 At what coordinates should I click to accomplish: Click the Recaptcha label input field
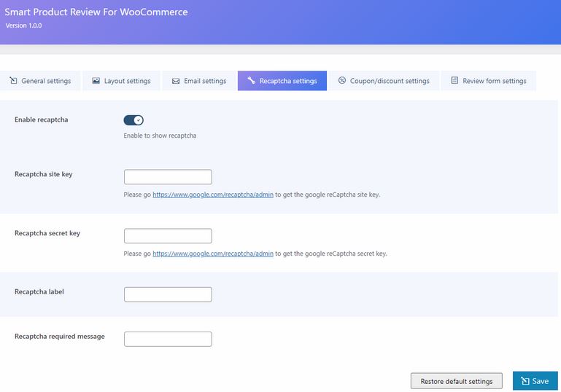168,294
